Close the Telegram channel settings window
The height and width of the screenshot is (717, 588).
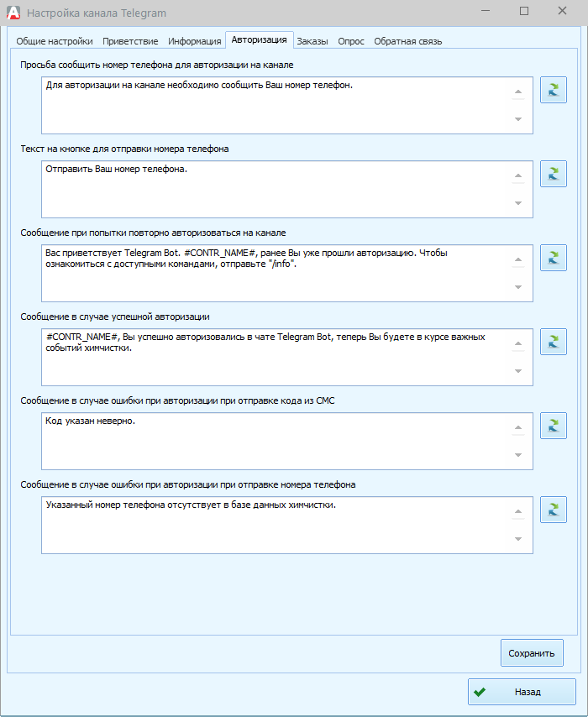click(x=562, y=11)
